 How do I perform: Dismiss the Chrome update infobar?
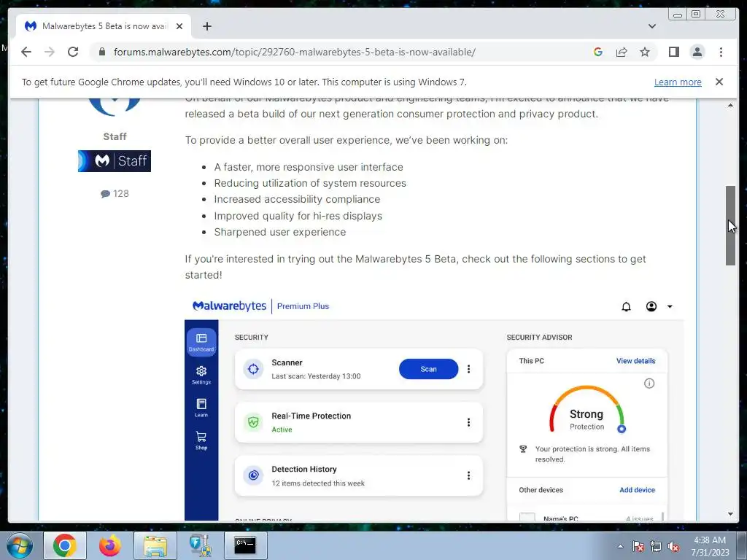719,82
